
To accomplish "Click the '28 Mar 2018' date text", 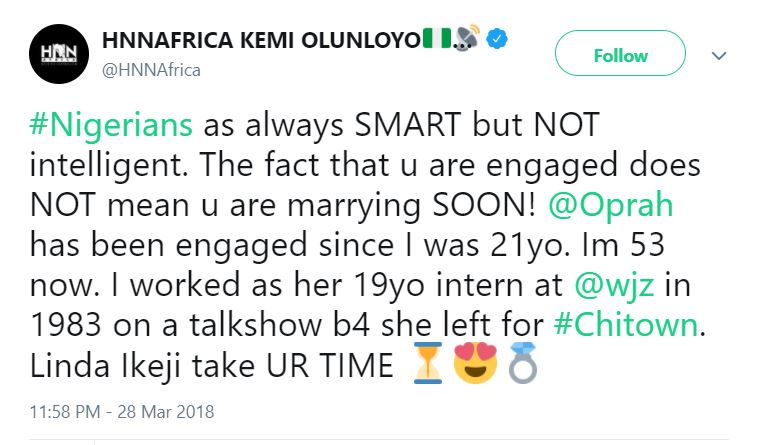I will 166,412.
